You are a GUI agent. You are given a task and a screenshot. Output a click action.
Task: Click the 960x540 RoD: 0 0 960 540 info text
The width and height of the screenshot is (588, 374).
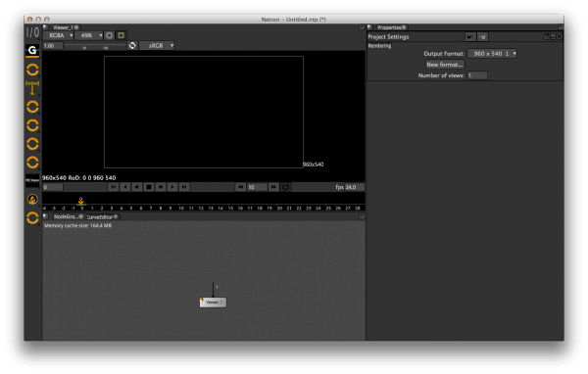click(79, 178)
